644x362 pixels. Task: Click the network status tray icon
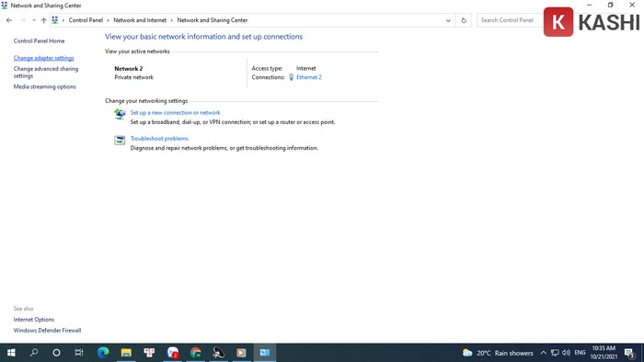pyautogui.click(x=555, y=353)
